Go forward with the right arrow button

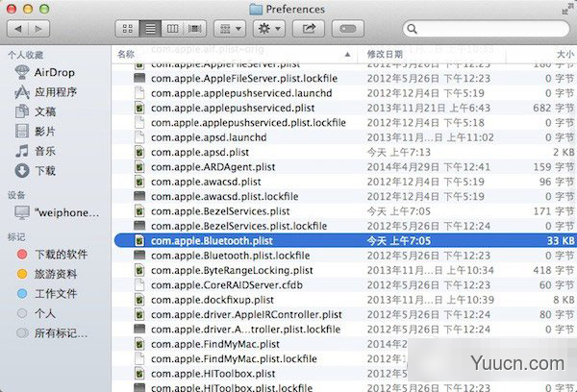point(38,29)
